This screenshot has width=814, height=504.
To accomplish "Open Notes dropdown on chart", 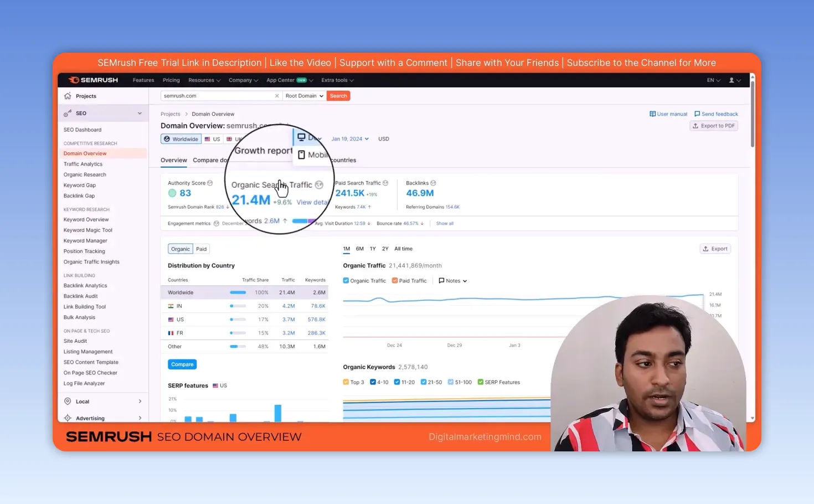I will (453, 281).
